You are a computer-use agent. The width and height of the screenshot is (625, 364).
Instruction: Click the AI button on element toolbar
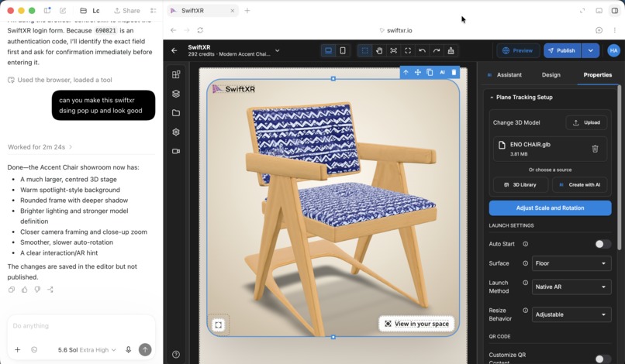442,72
